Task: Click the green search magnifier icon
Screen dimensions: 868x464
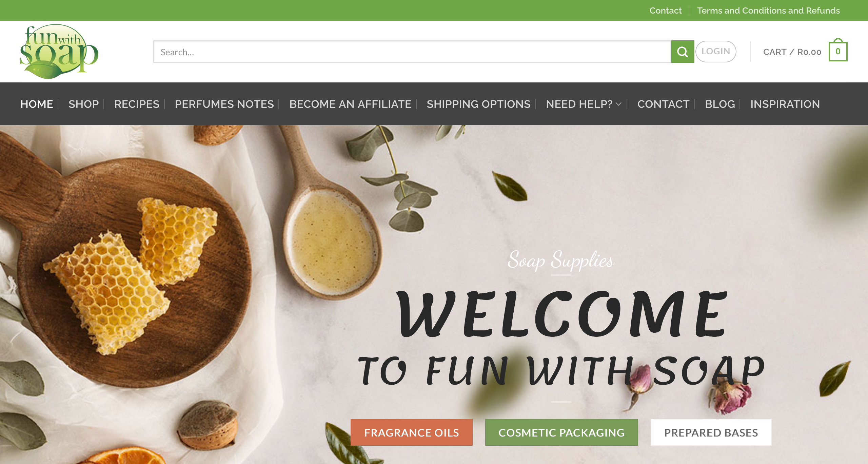Action: click(683, 52)
